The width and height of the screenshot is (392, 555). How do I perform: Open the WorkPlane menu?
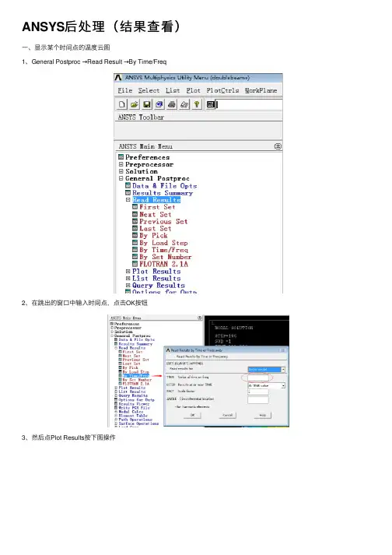[x=261, y=90]
